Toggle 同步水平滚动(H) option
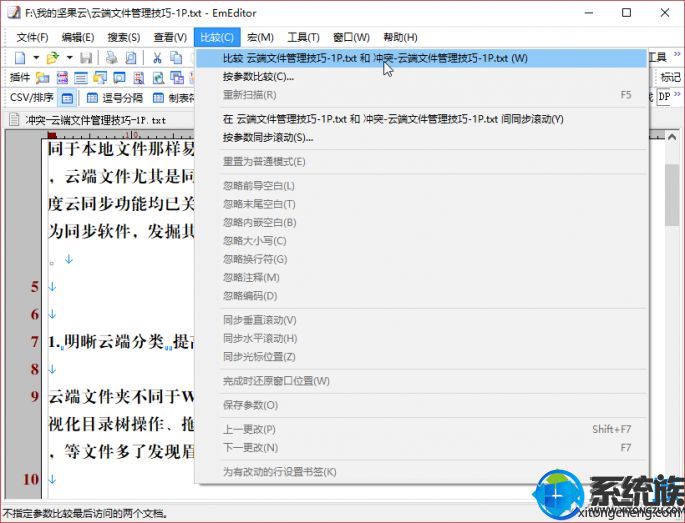685x523 pixels. (x=421, y=338)
